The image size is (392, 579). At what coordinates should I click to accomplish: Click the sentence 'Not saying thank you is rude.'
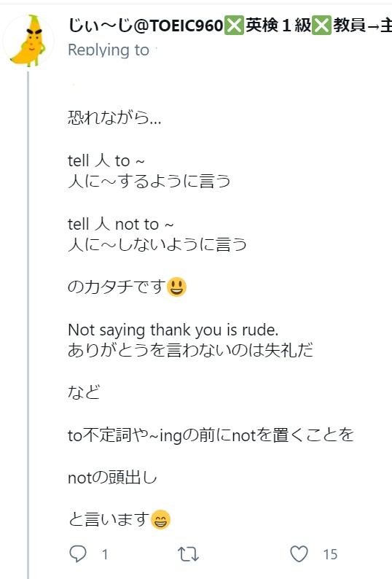pos(173,330)
